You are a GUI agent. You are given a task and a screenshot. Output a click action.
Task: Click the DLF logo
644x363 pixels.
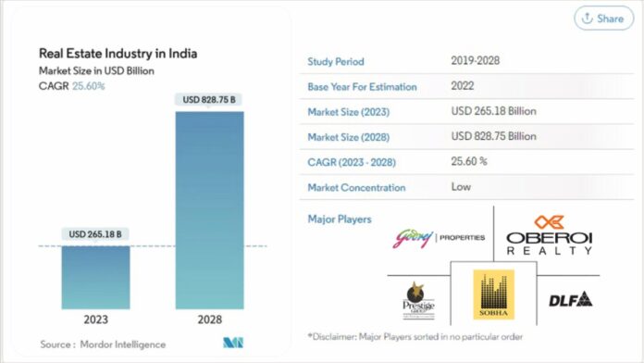[x=571, y=299]
